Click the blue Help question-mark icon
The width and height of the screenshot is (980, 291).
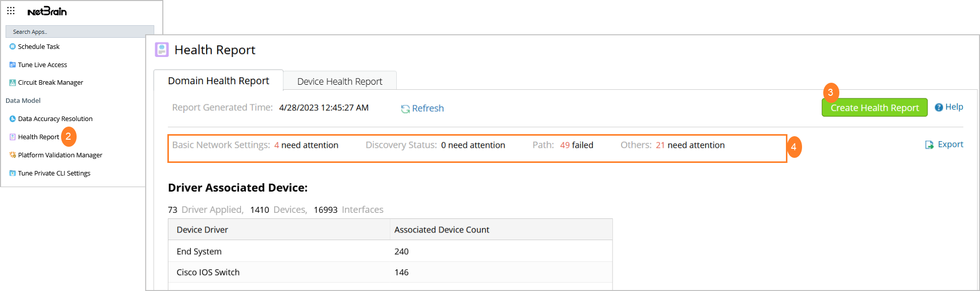point(939,107)
